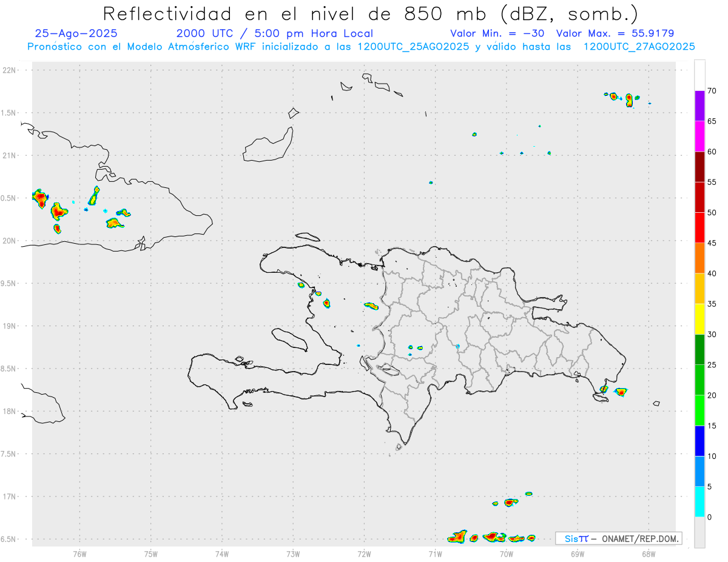The width and height of the screenshot is (728, 562).
Task: Click the "70W" longitude axis label
Action: point(506,554)
